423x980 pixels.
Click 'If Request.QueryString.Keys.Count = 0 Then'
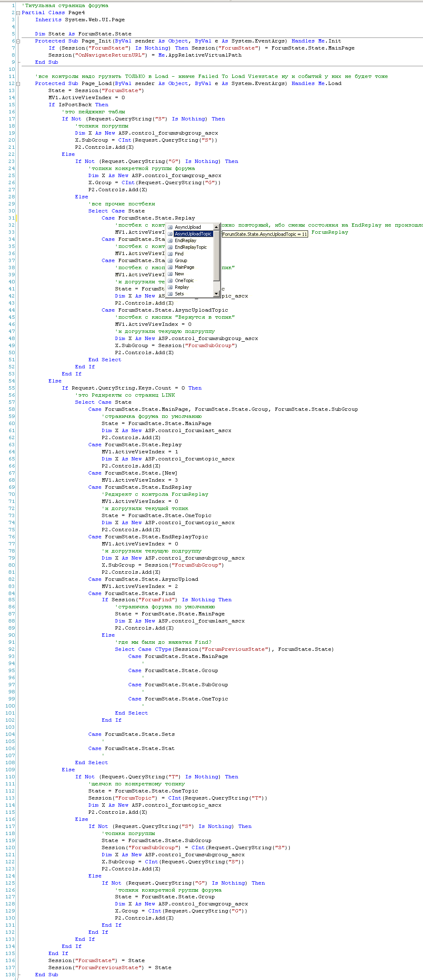coord(132,388)
